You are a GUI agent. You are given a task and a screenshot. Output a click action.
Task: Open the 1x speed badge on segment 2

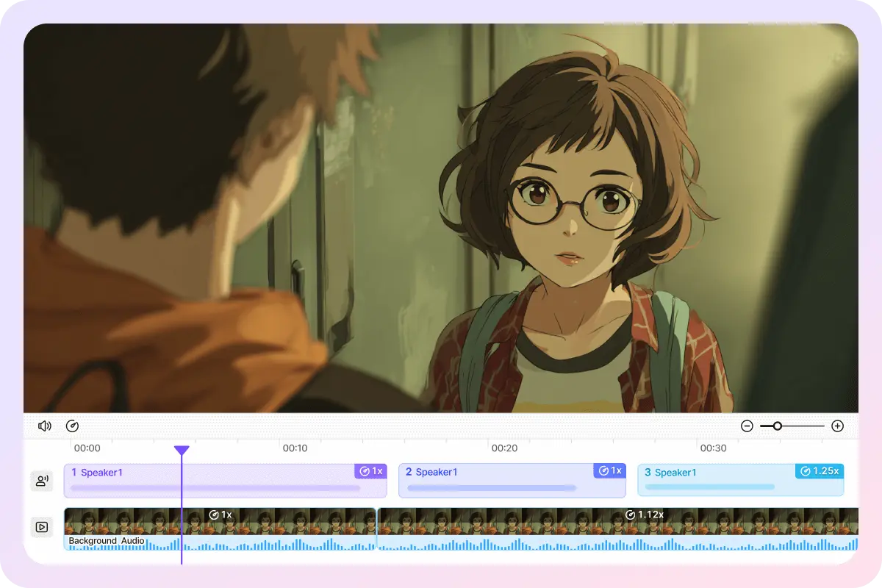click(x=609, y=471)
